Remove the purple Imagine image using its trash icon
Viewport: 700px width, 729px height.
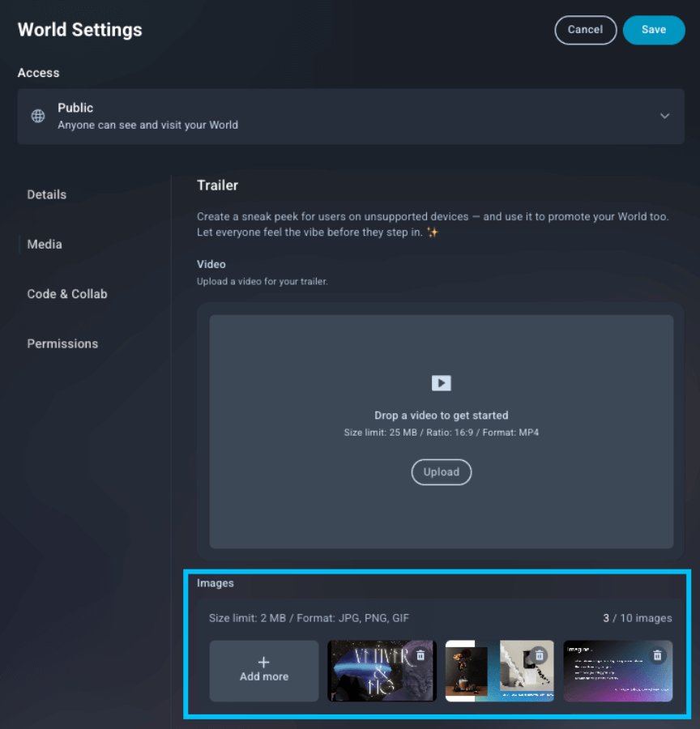(x=657, y=654)
